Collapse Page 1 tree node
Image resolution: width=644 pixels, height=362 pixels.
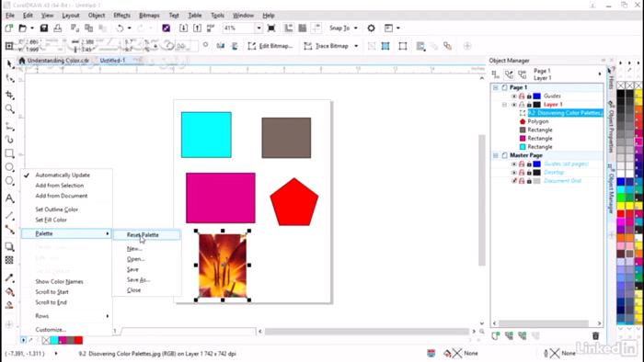pos(496,87)
